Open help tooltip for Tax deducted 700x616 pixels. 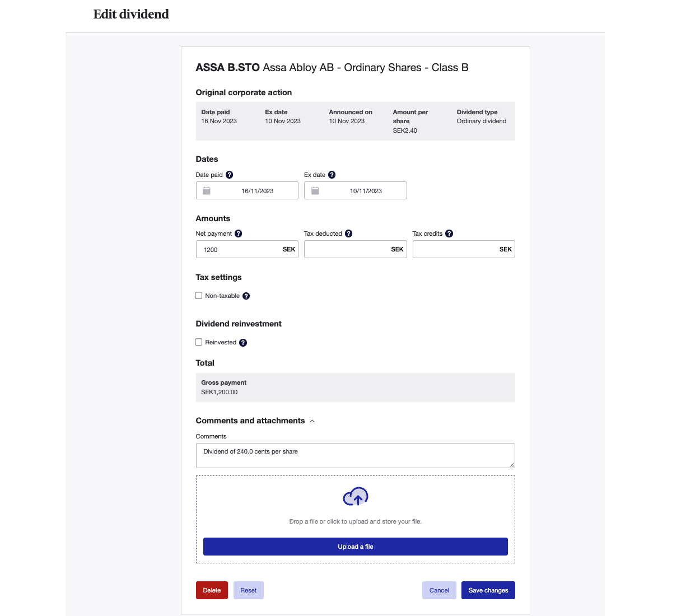click(349, 234)
